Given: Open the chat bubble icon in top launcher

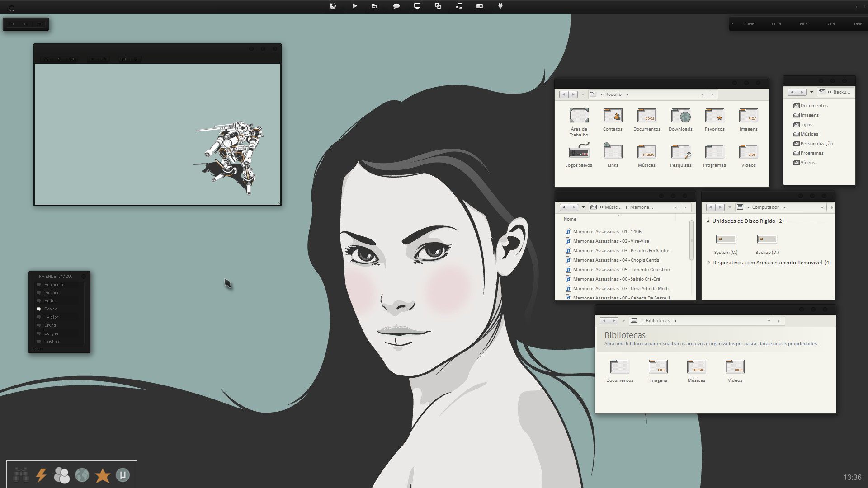Looking at the screenshot, I should (396, 6).
